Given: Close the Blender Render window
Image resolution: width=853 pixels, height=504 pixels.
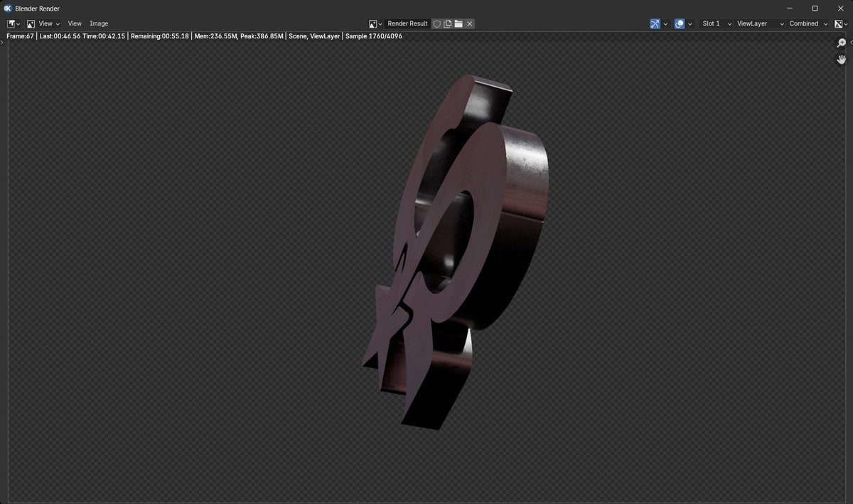Looking at the screenshot, I should pyautogui.click(x=840, y=8).
